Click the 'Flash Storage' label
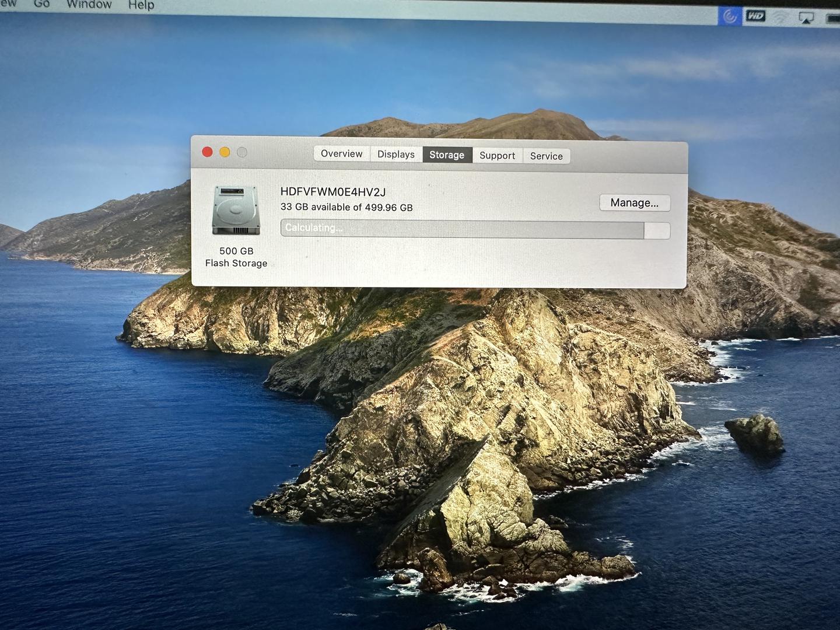 pos(236,263)
